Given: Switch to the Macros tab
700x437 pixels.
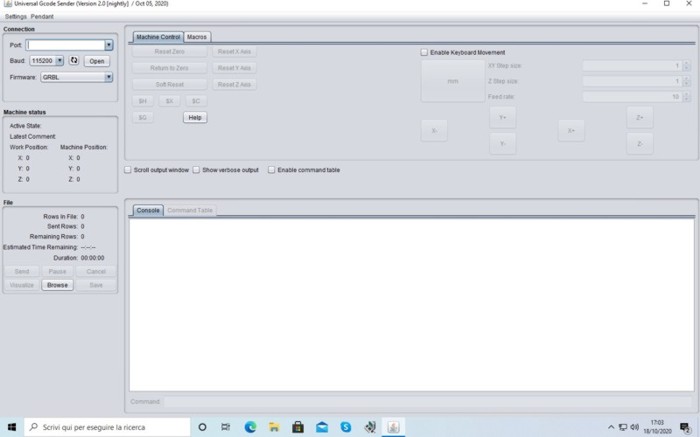Looking at the screenshot, I should point(197,37).
